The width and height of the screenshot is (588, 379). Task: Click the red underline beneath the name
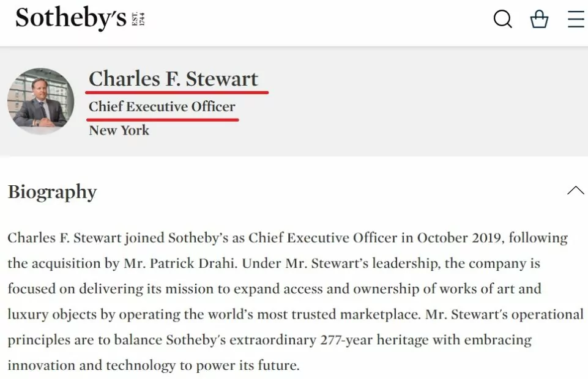click(177, 92)
